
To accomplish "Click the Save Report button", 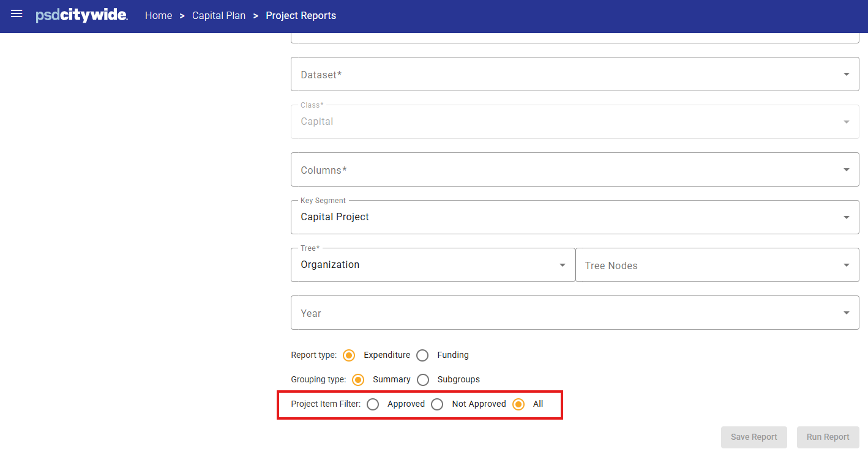I will pos(754,437).
